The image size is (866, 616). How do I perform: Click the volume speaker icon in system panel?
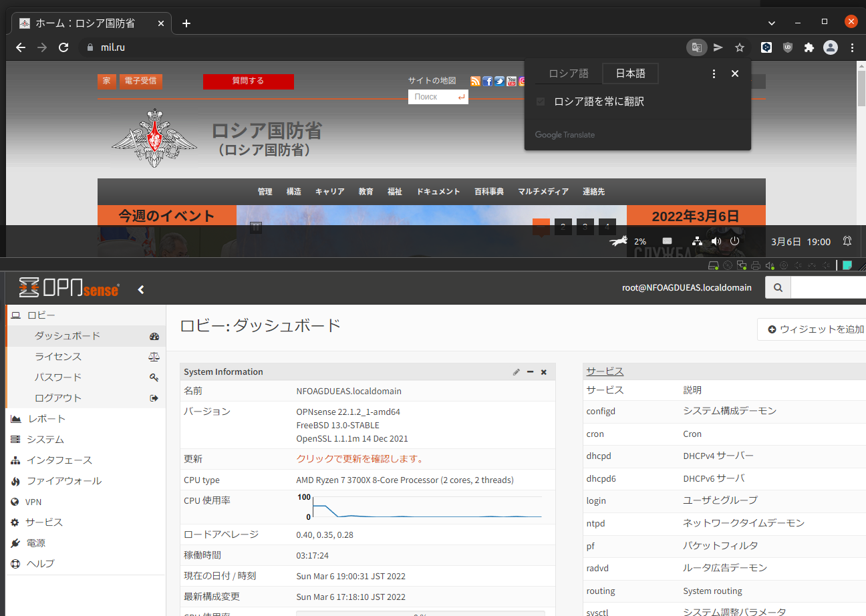[x=716, y=241]
